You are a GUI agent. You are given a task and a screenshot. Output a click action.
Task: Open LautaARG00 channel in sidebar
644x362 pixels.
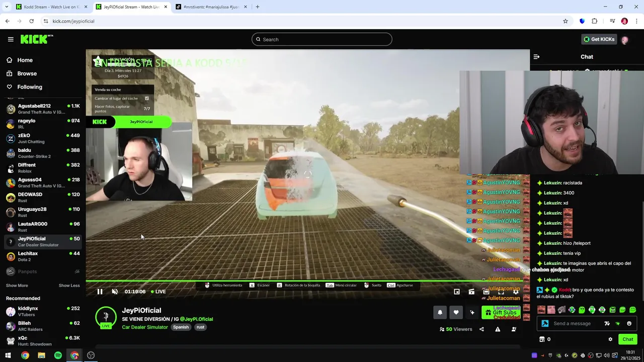pos(43,227)
